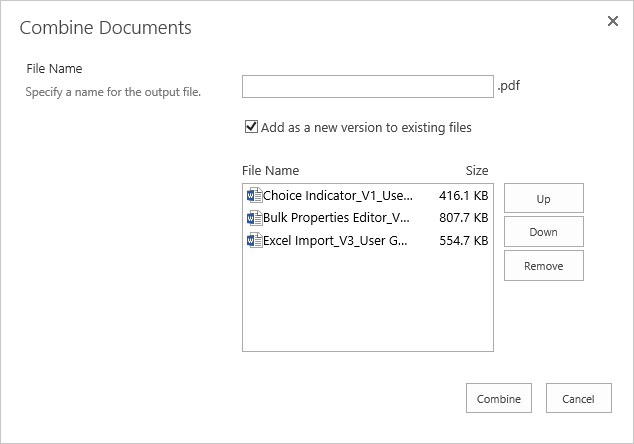Click the Word icon beside Choice Indicator file
This screenshot has height=444, width=634.
(254, 196)
